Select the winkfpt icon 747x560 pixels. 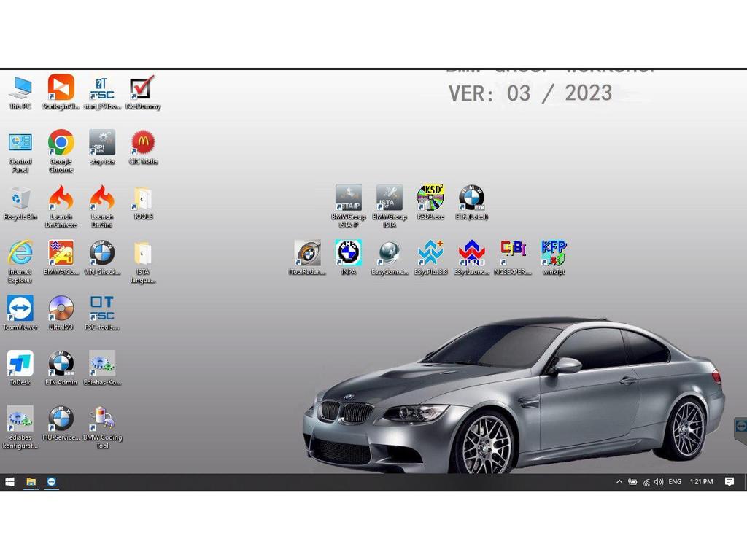[554, 253]
